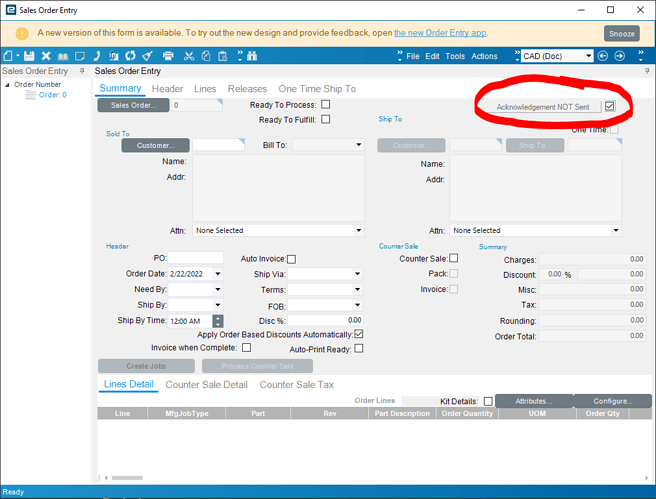The image size is (656, 499).
Task: Open the Need By date dropdown
Action: (218, 289)
